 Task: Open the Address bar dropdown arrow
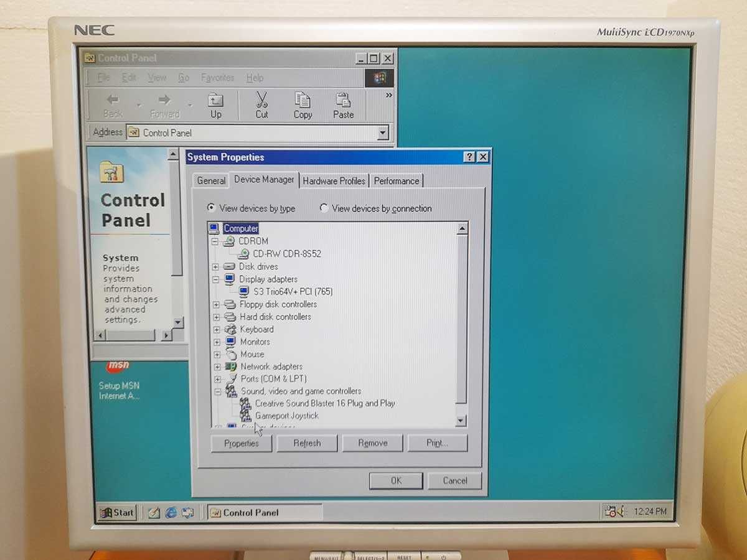click(x=383, y=133)
